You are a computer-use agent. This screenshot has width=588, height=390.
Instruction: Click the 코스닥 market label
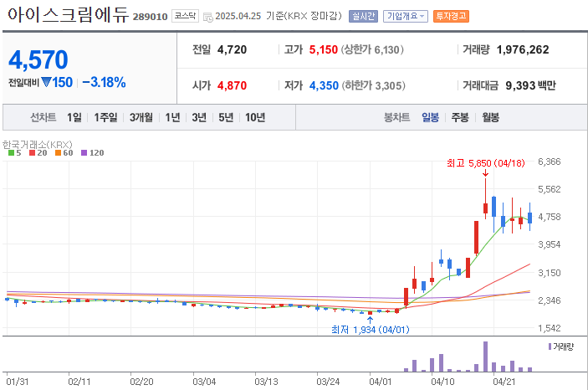tap(185, 16)
